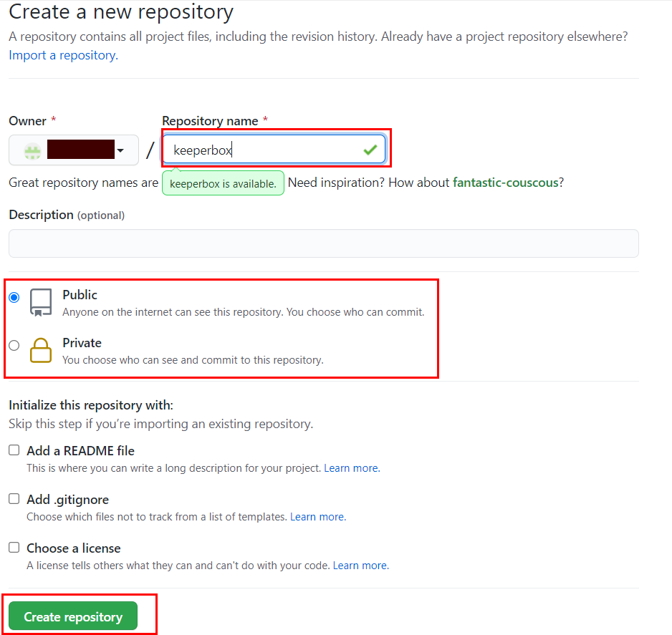Click the green checkmark in name field
672x635 pixels.
[370, 150]
